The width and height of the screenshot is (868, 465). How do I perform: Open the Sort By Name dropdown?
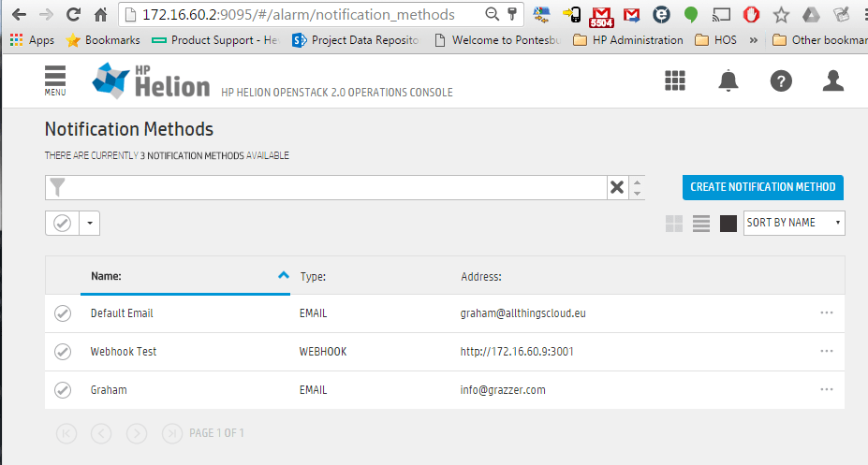[x=793, y=223]
